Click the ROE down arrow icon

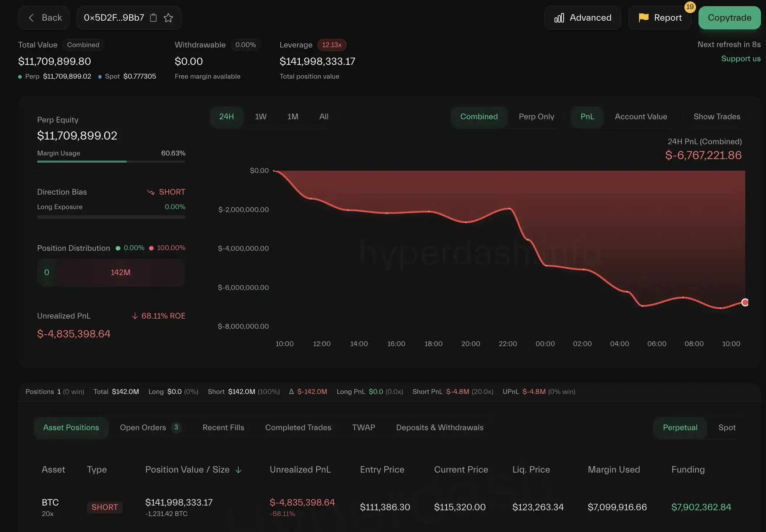tap(135, 316)
